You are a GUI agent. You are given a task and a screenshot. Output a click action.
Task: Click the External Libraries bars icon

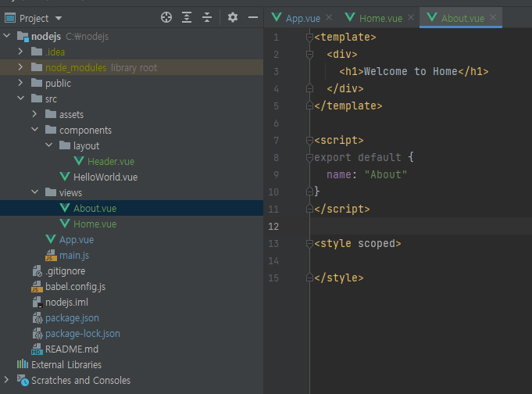click(x=23, y=364)
